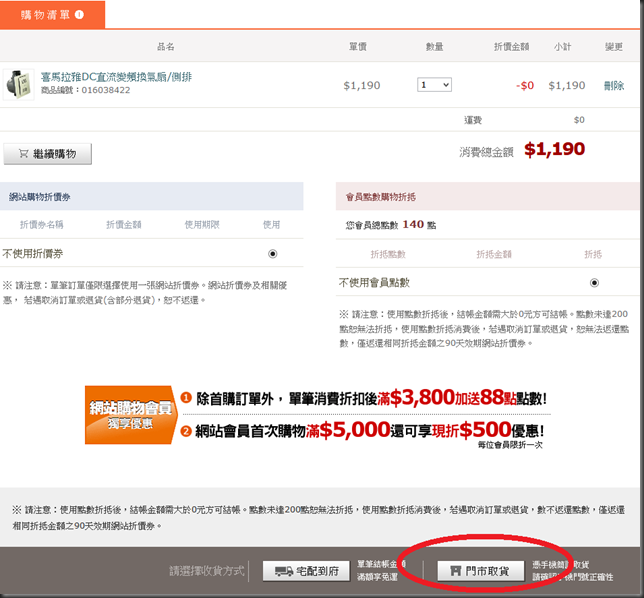Screen dimensions: 644x598
Task: Click the product number 016038422
Action: [106, 90]
